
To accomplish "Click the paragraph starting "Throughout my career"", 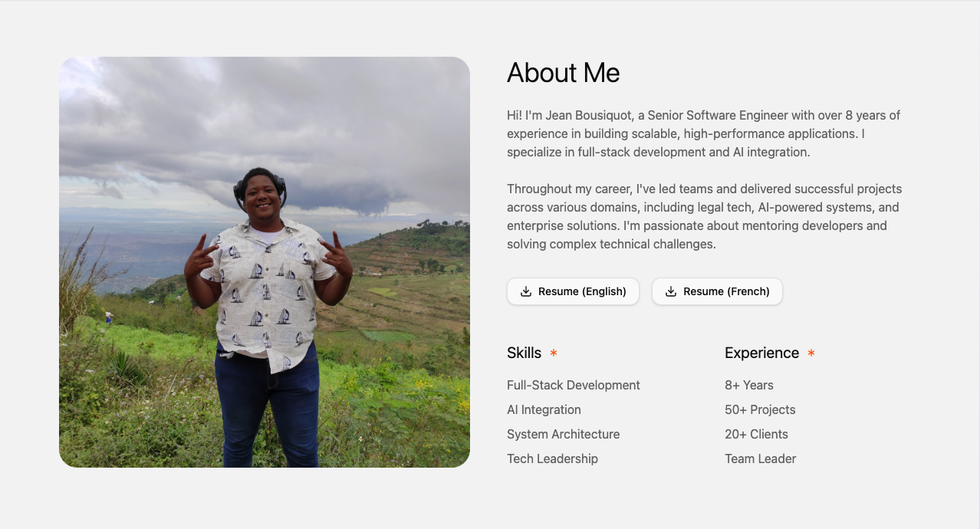I will pos(703,216).
